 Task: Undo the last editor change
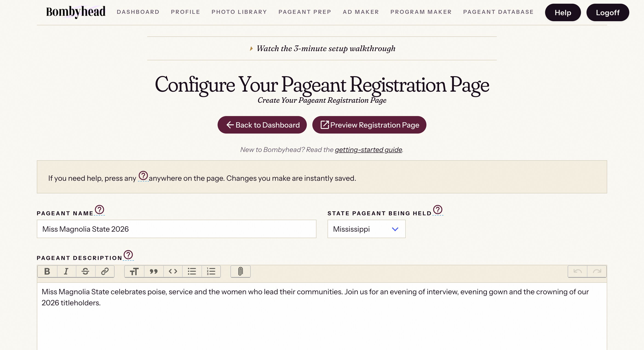(x=578, y=271)
